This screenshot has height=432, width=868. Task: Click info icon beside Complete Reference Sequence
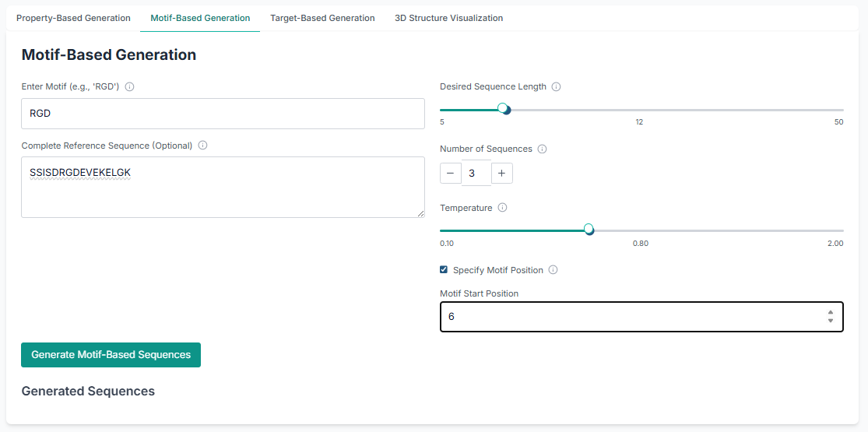202,146
